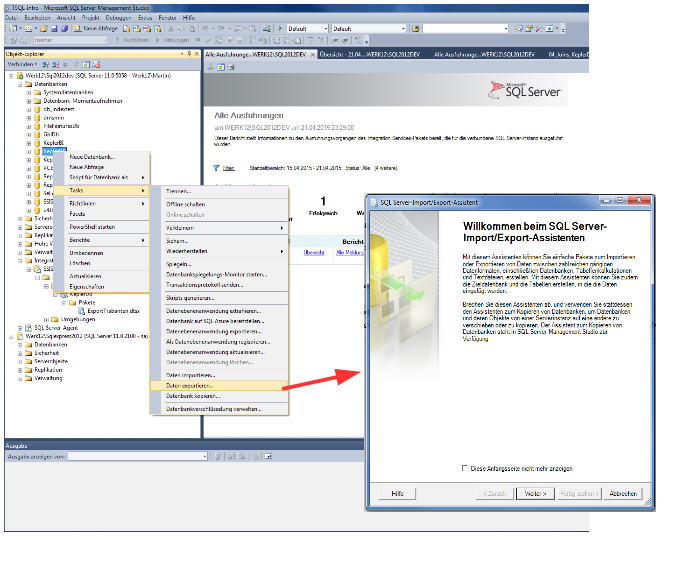This screenshot has height=567, width=680.
Task: Click Abbrechen button in the wizard
Action: coord(623,494)
